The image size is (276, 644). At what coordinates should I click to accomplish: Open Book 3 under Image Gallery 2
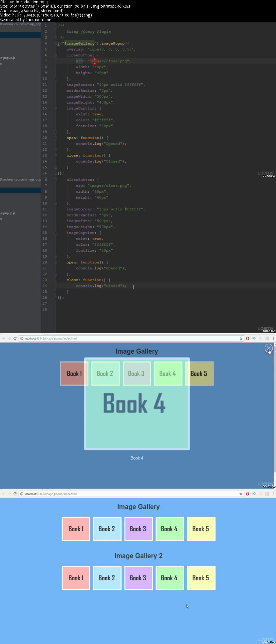[x=138, y=578]
